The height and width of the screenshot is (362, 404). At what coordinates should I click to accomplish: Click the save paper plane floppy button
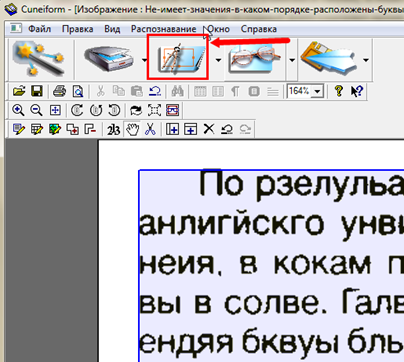(x=329, y=59)
